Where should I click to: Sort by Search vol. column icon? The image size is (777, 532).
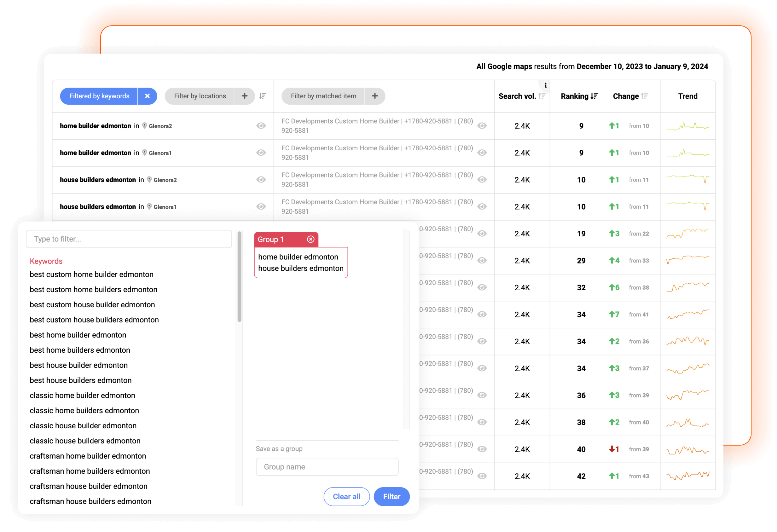[x=542, y=96]
